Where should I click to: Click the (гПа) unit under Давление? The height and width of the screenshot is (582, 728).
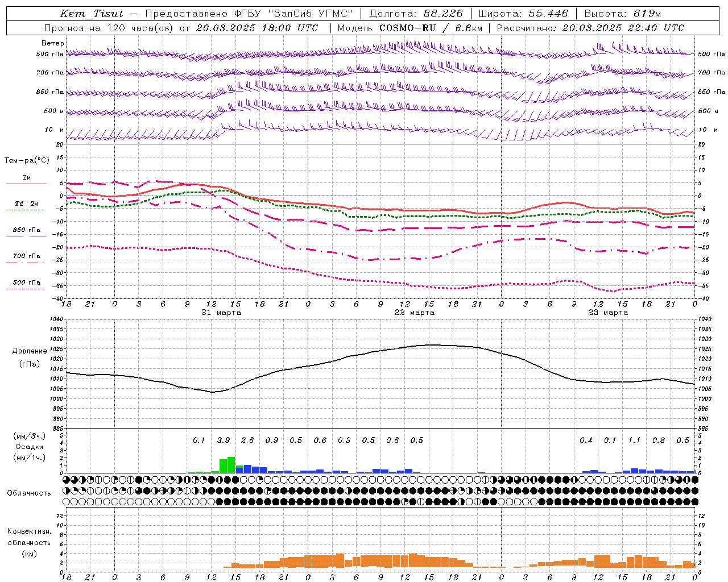click(30, 364)
